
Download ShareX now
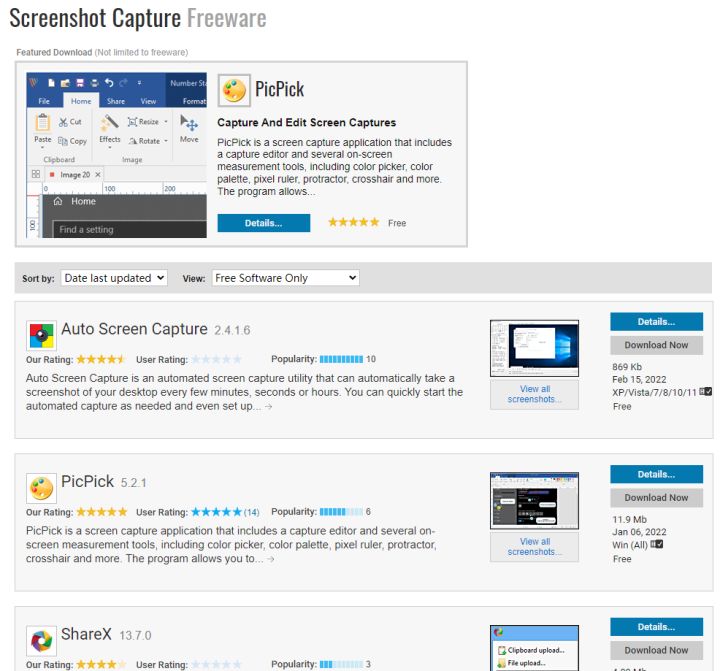(x=656, y=650)
